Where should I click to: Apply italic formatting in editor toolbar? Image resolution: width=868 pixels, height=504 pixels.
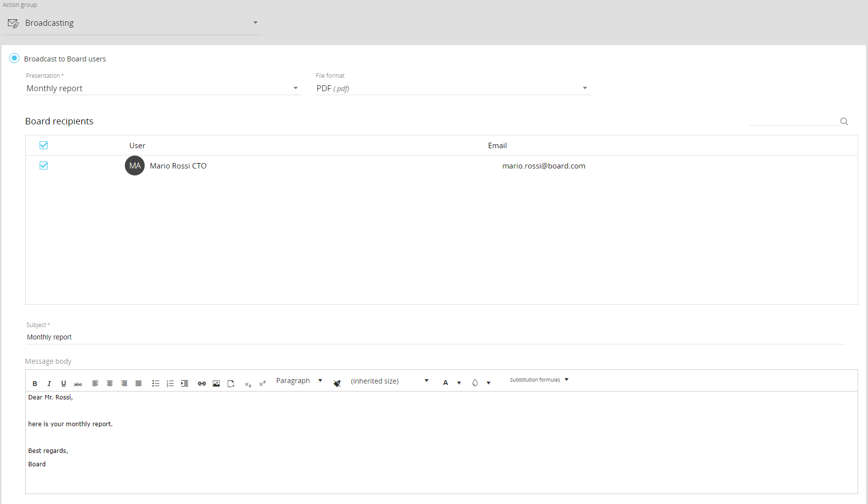pyautogui.click(x=49, y=384)
